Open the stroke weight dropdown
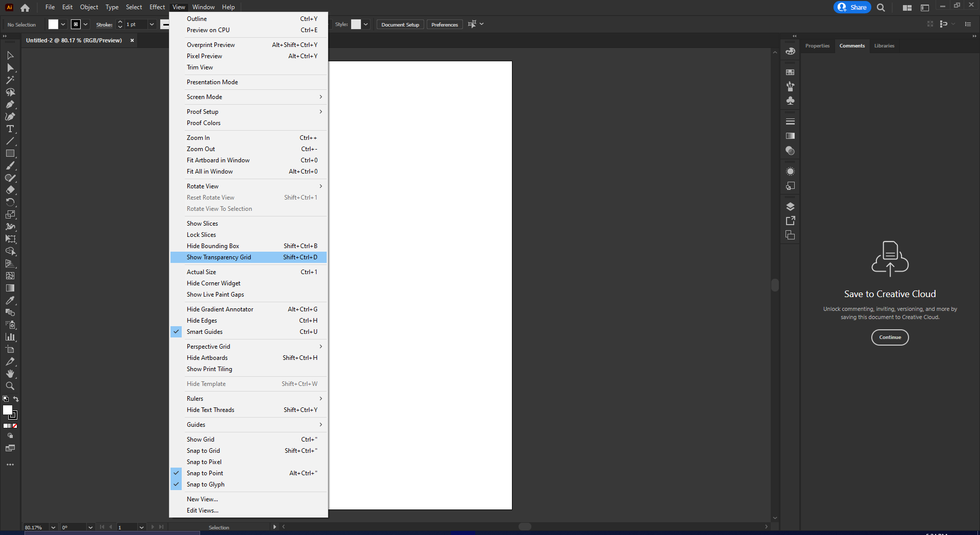Image resolution: width=980 pixels, height=535 pixels. pyautogui.click(x=152, y=25)
